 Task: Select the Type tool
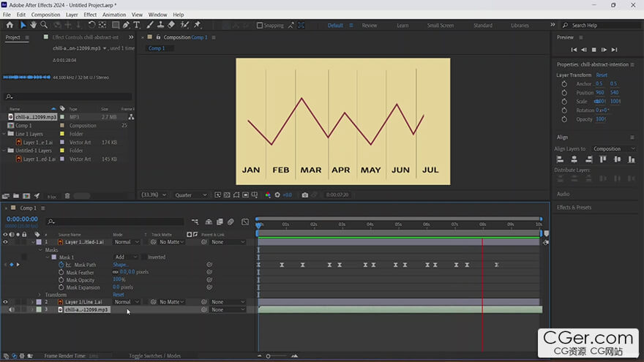tap(137, 25)
